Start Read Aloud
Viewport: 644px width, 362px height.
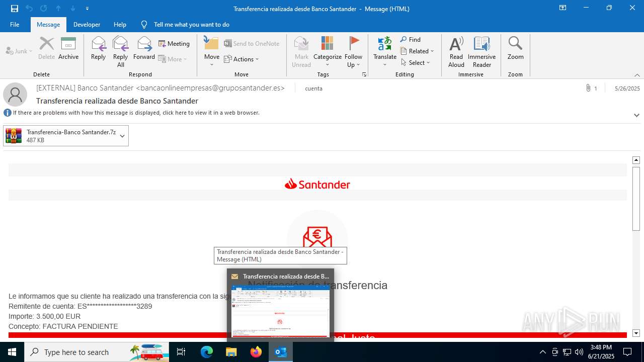456,52
